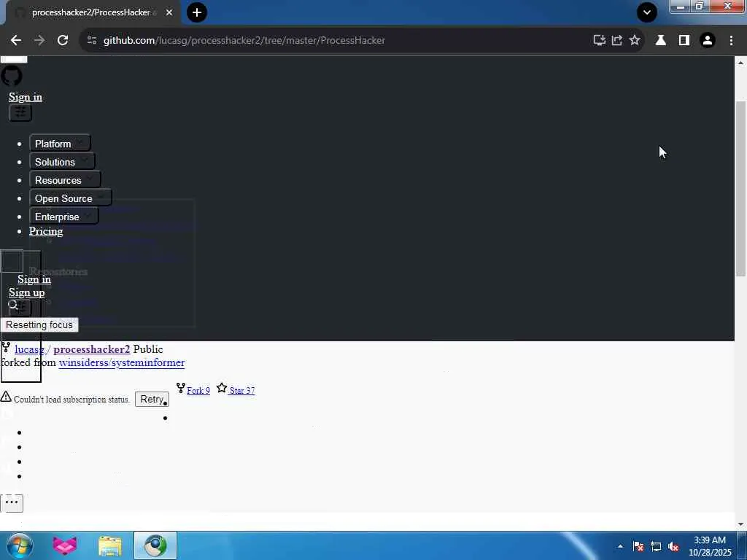
Task: Click the Fork icon next to Fork 9
Action: click(x=181, y=388)
